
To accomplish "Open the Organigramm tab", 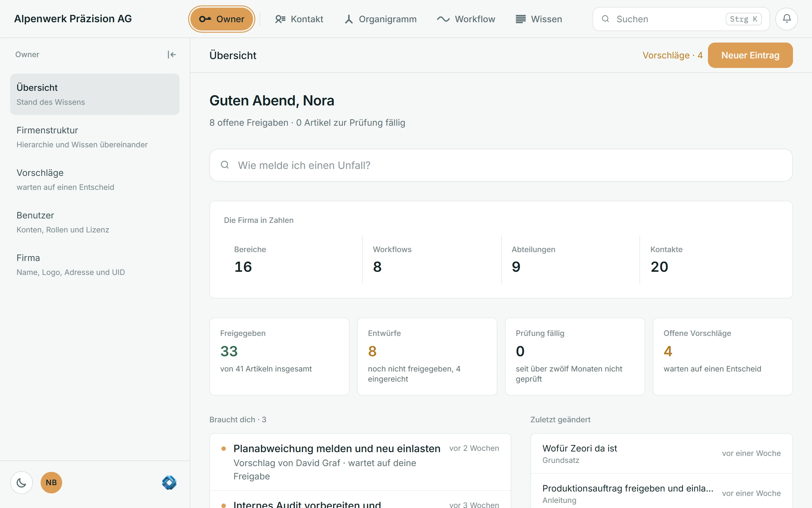I will coord(381,19).
